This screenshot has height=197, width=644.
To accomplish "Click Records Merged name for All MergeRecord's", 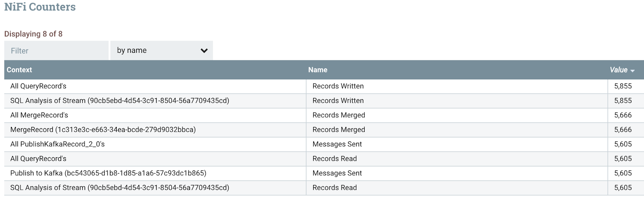I will point(339,115).
